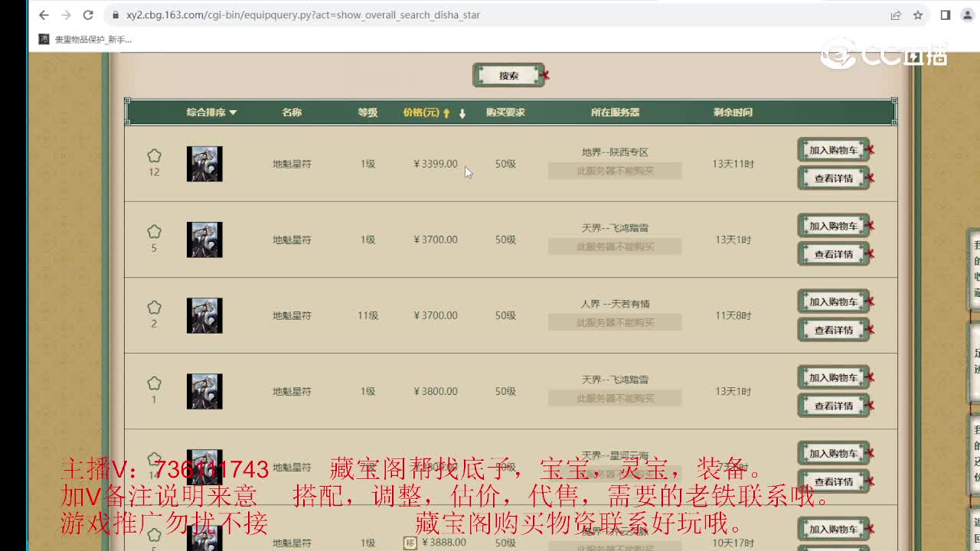The image size is (980, 551).
Task: Open the browser side panel
Action: (x=946, y=15)
